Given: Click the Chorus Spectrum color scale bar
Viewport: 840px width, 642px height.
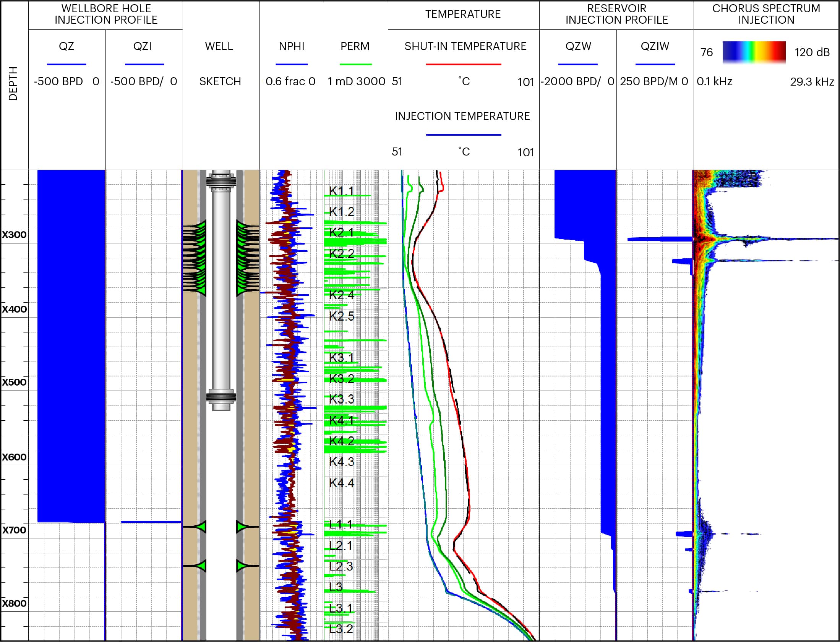Looking at the screenshot, I should click(754, 52).
